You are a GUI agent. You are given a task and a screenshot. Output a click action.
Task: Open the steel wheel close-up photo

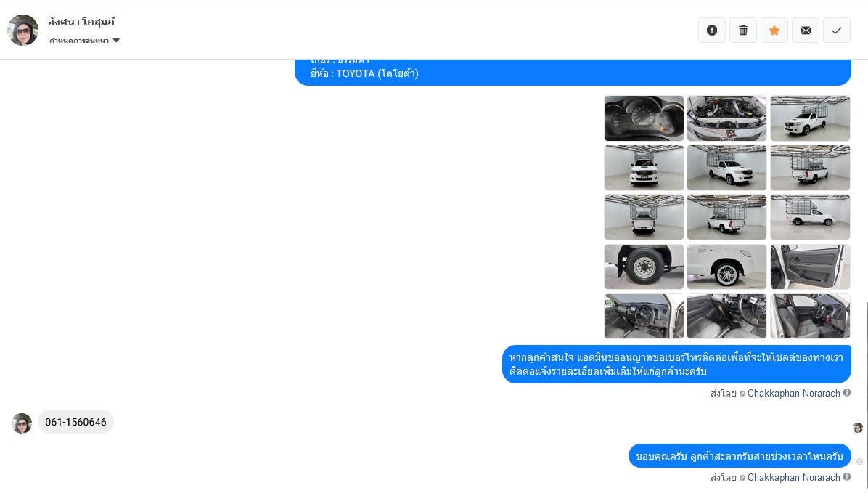point(644,267)
